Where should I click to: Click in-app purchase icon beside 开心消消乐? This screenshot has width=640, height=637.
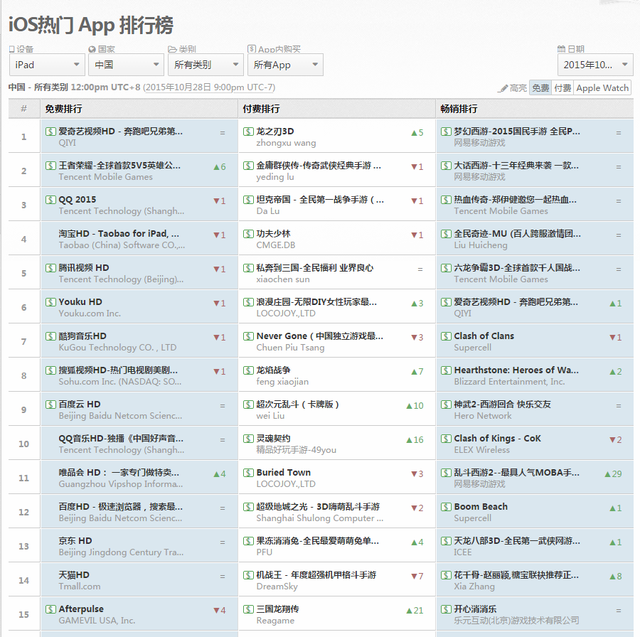tap(446, 609)
